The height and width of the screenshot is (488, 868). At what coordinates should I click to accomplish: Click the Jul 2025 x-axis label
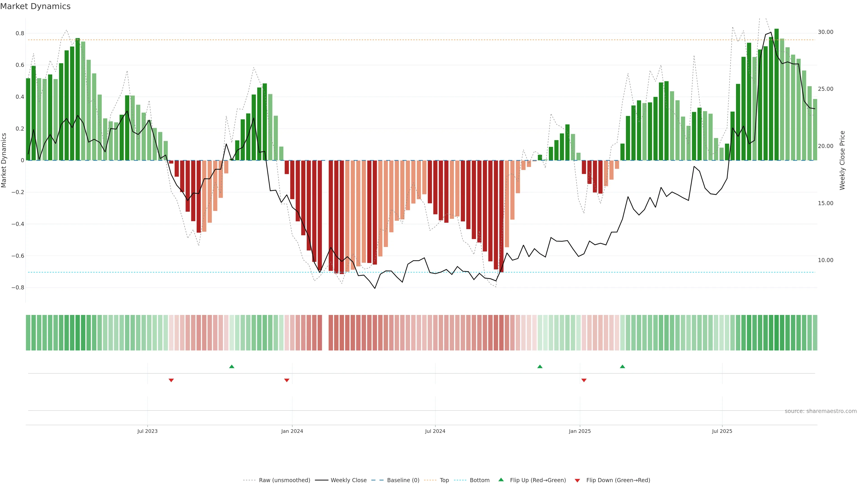pyautogui.click(x=722, y=431)
